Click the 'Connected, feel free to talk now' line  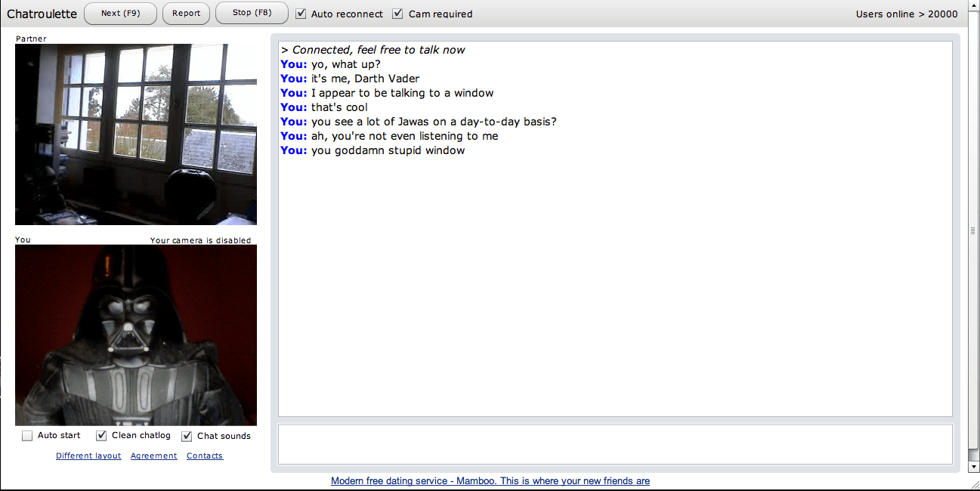coord(373,50)
